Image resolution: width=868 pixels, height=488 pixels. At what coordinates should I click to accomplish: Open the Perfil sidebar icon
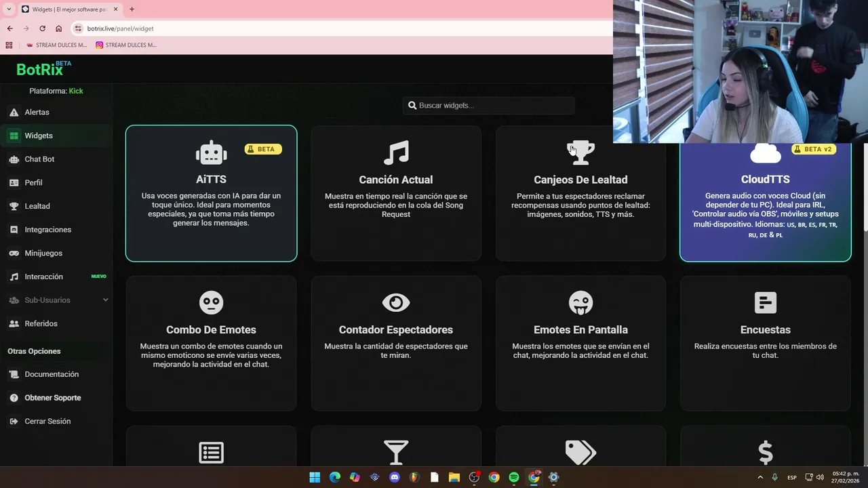click(14, 182)
